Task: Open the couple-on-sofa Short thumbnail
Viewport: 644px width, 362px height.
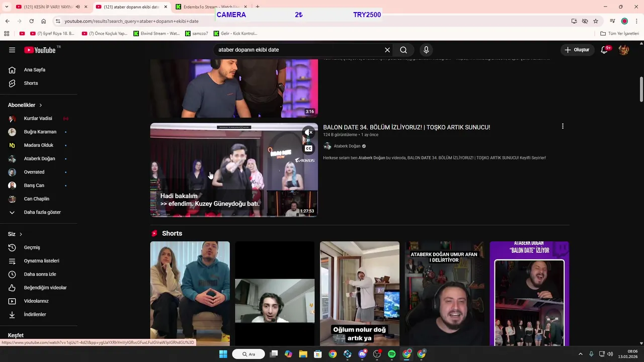Action: tap(190, 294)
